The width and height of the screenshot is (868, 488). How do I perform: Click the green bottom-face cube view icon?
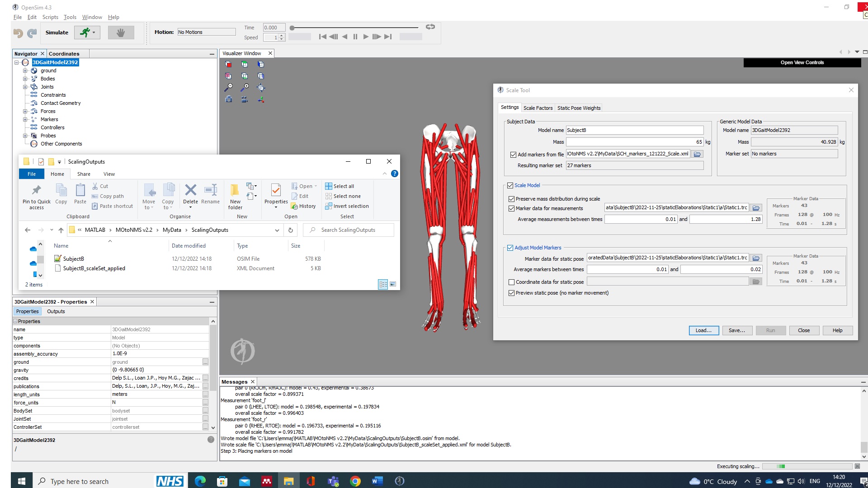(x=245, y=76)
